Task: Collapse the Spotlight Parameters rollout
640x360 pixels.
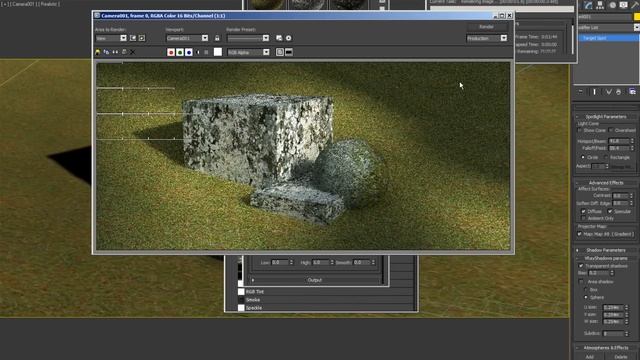Action: click(x=606, y=117)
